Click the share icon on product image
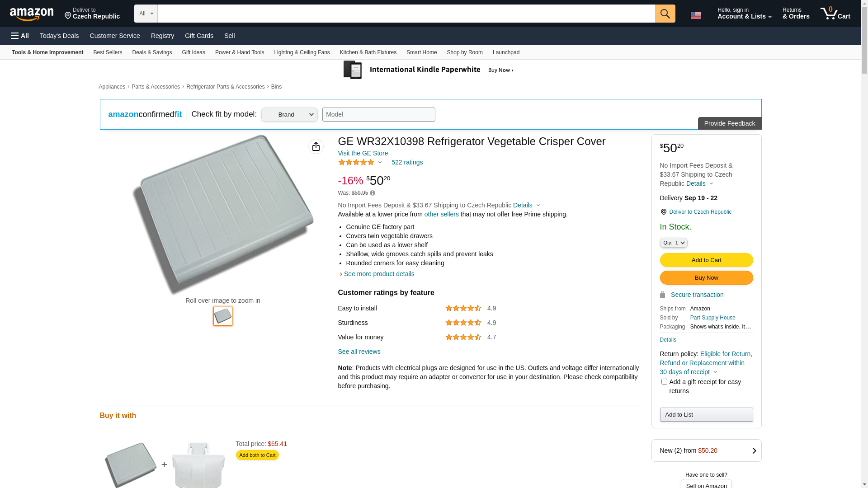The width and height of the screenshot is (868, 488). point(316,146)
